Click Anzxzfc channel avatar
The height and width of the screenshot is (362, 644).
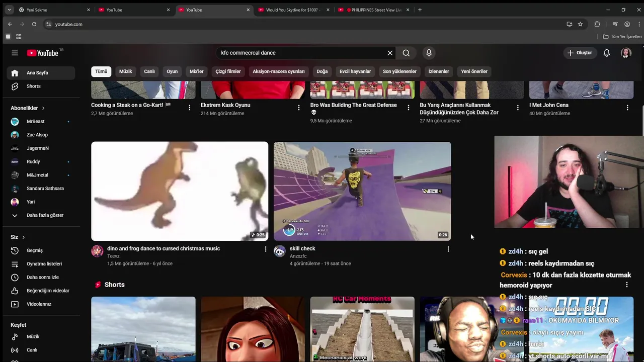(x=280, y=251)
